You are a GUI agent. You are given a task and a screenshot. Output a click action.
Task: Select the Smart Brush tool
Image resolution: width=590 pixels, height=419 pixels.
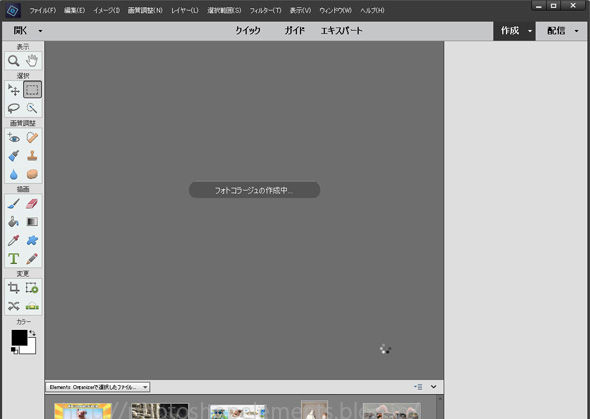coord(14,156)
